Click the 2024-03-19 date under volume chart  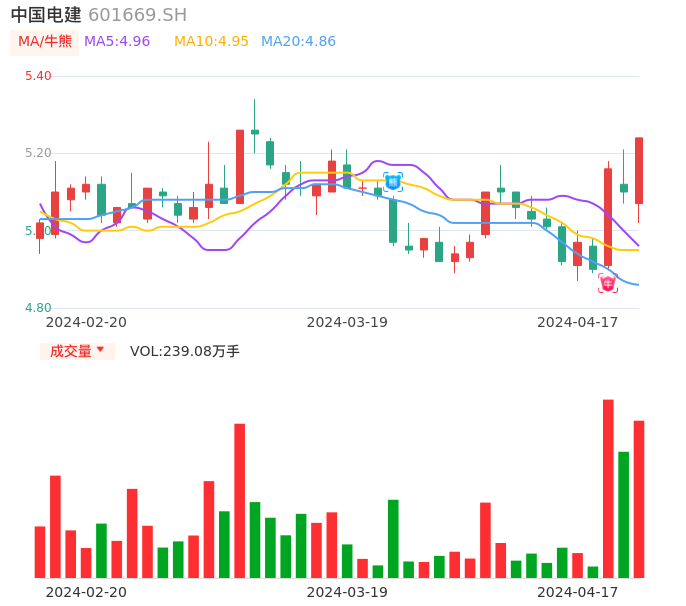(347, 592)
